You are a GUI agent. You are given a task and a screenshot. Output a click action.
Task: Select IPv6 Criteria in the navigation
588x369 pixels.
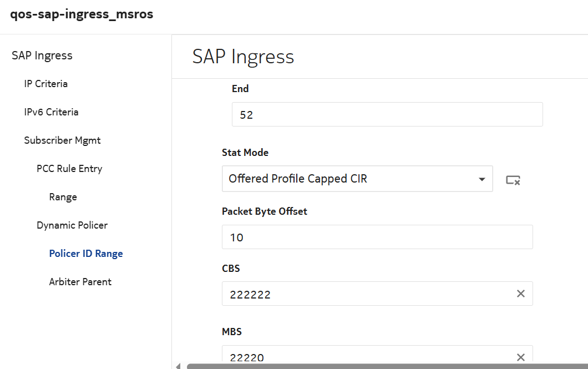point(52,112)
